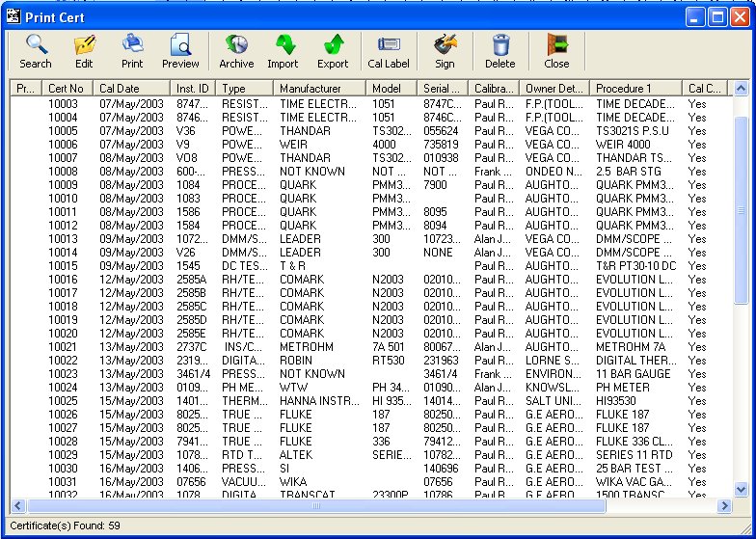The width and height of the screenshot is (756, 539).
Task: Maximize the Print Cert window
Action: coord(717,16)
